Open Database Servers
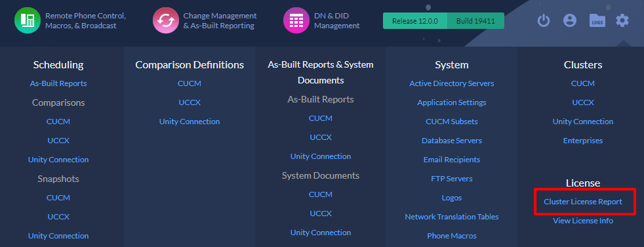The height and width of the screenshot is (247, 644). 452,141
